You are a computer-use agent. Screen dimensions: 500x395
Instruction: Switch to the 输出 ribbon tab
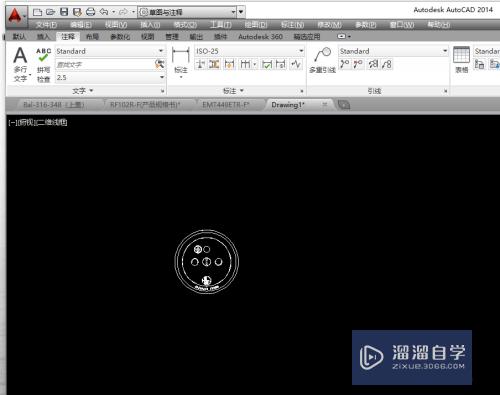196,37
